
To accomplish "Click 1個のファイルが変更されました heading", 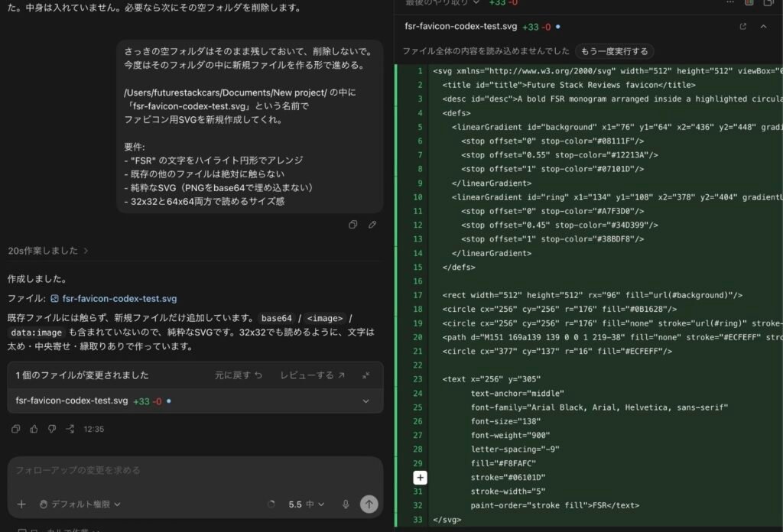I will 82,375.
